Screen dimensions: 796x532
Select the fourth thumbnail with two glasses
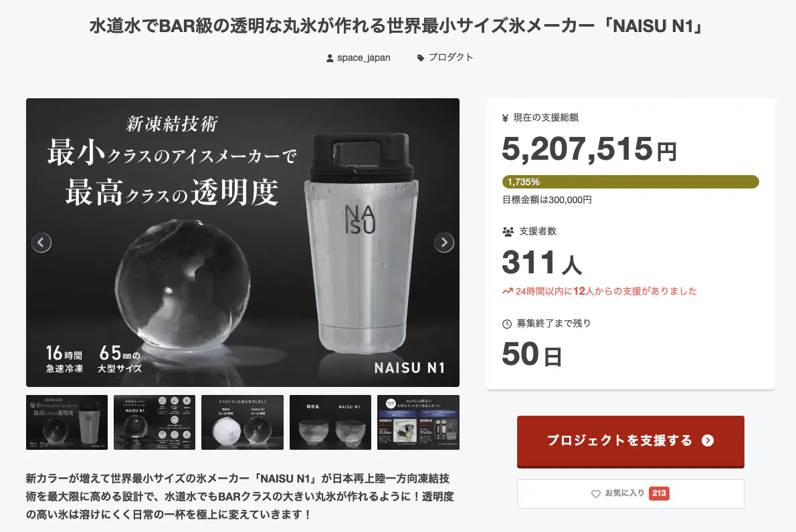[330, 422]
